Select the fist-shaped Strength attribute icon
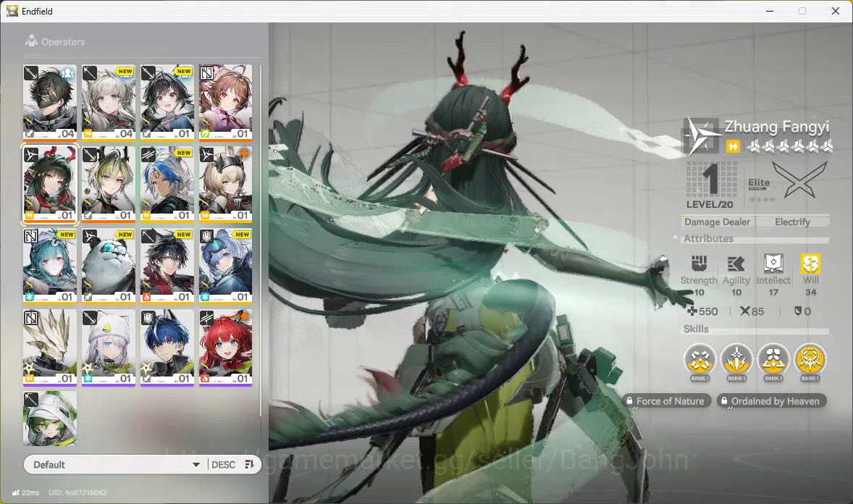The height and width of the screenshot is (504, 853). (x=699, y=264)
